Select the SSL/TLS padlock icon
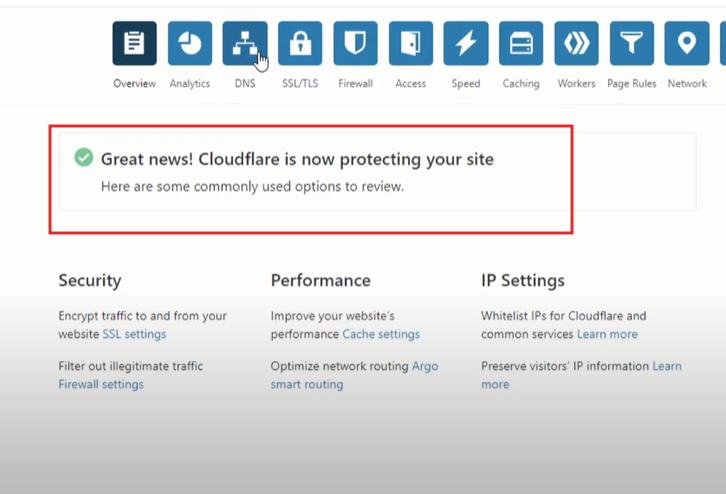 300,44
